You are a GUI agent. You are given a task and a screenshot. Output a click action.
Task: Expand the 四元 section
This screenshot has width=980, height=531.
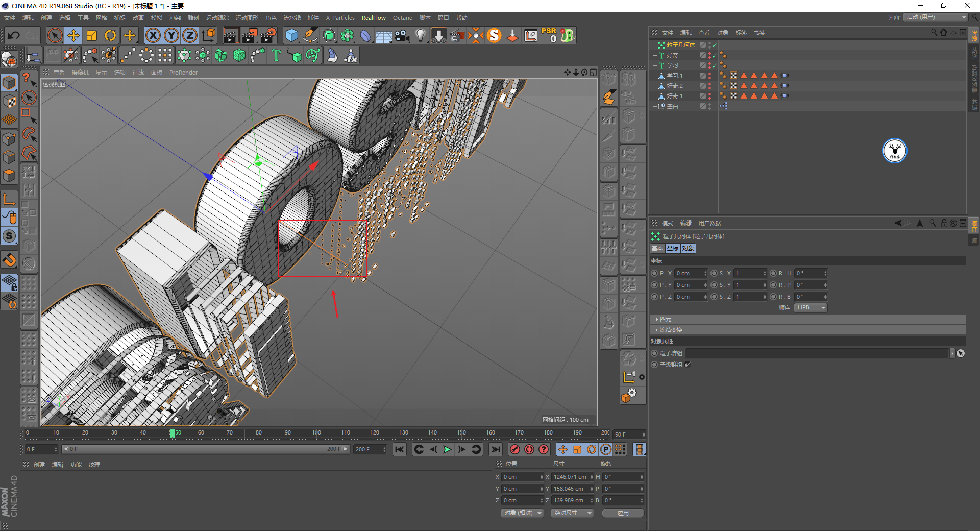[x=665, y=319]
